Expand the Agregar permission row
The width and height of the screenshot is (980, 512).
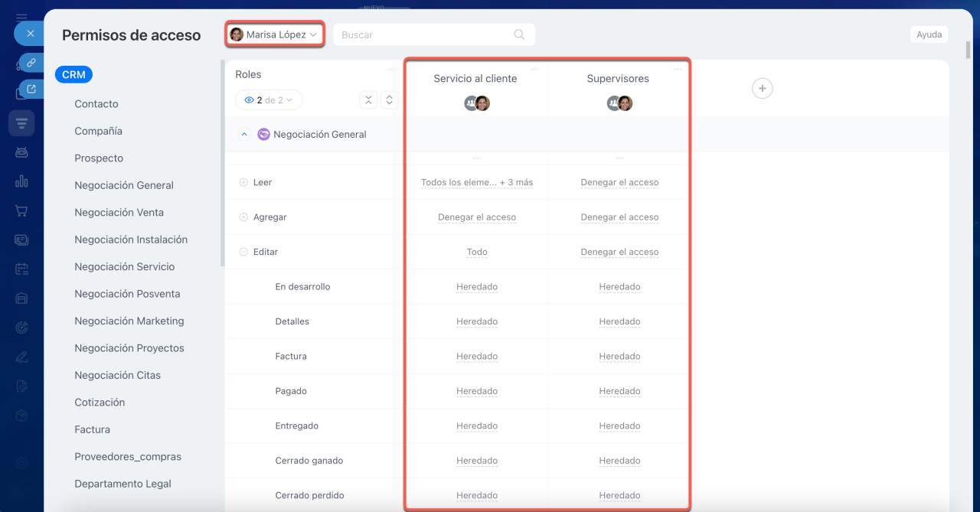[243, 217]
